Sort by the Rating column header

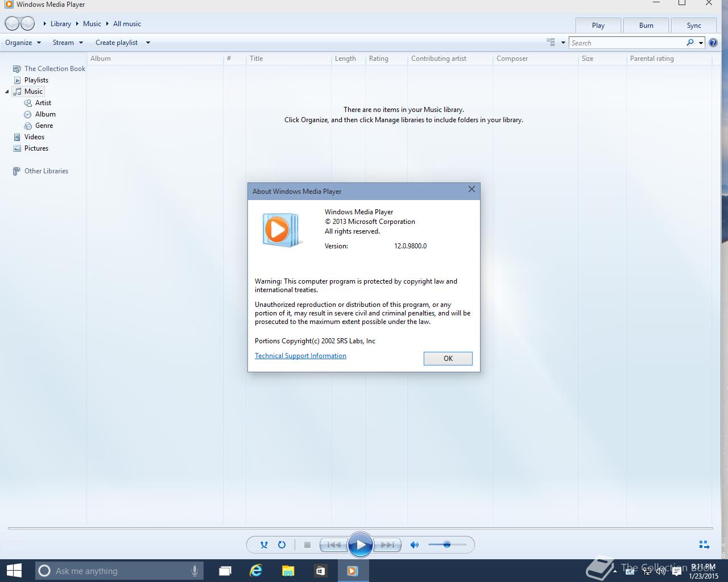[386, 59]
